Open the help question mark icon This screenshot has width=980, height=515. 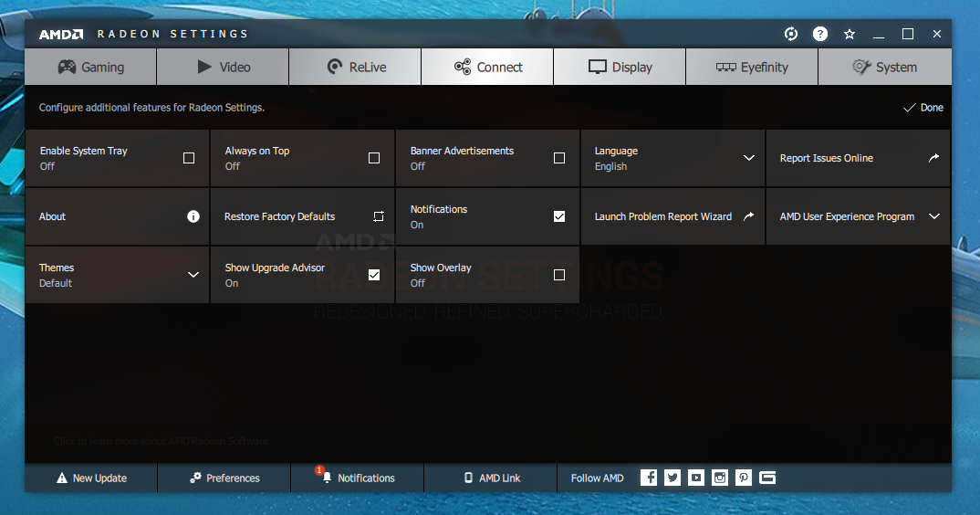pyautogui.click(x=820, y=34)
